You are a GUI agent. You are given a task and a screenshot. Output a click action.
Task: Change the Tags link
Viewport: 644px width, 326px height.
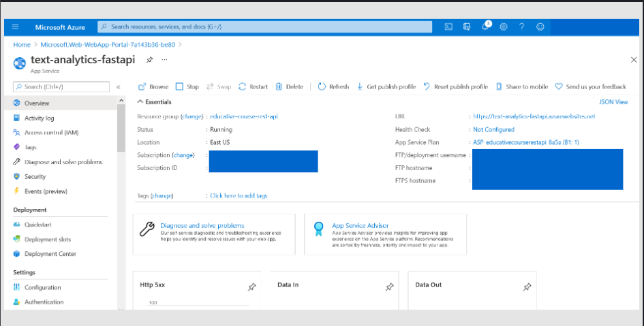(162, 196)
